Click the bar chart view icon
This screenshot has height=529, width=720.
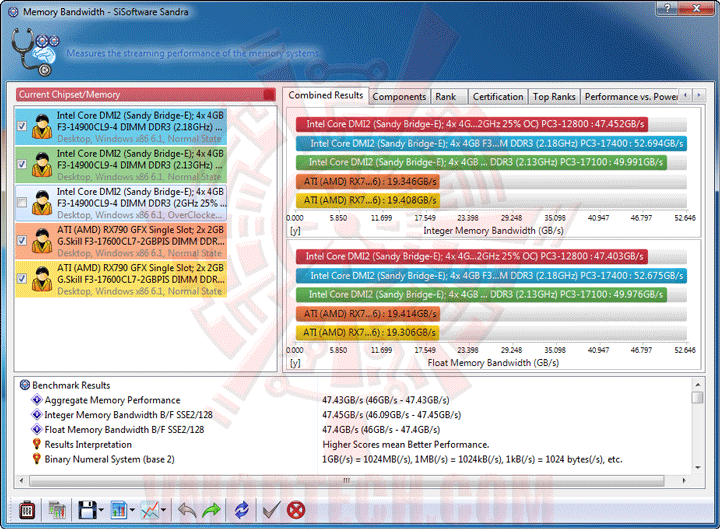[119, 510]
